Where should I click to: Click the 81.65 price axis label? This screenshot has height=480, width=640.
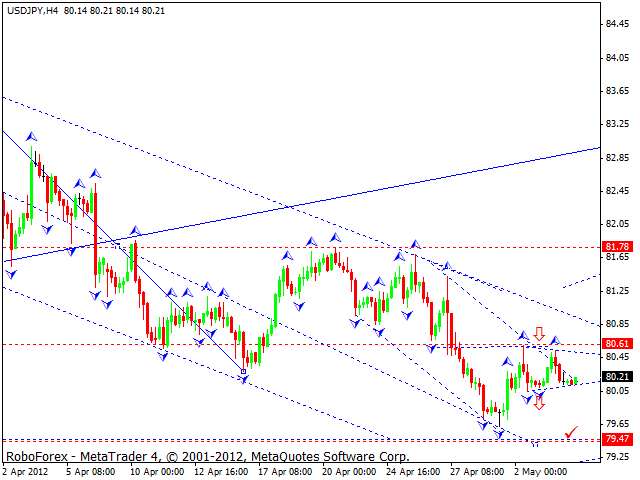[x=617, y=257]
